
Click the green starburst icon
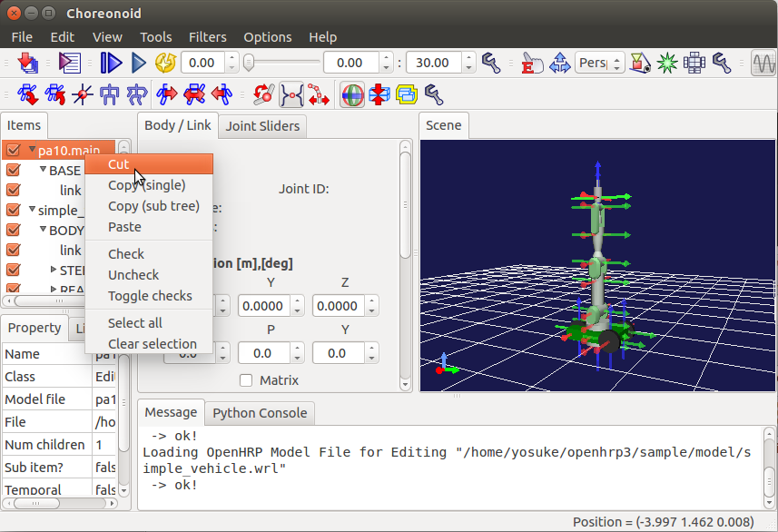(667, 63)
